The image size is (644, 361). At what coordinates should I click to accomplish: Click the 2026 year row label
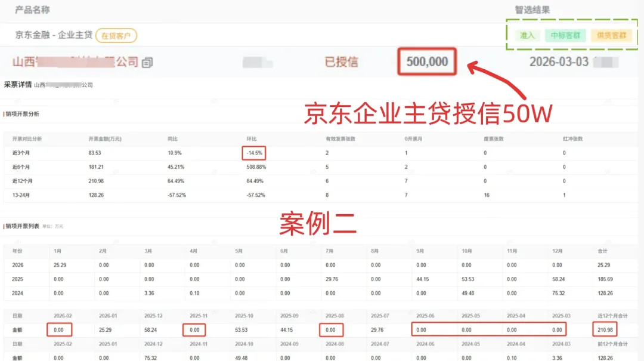click(x=18, y=265)
